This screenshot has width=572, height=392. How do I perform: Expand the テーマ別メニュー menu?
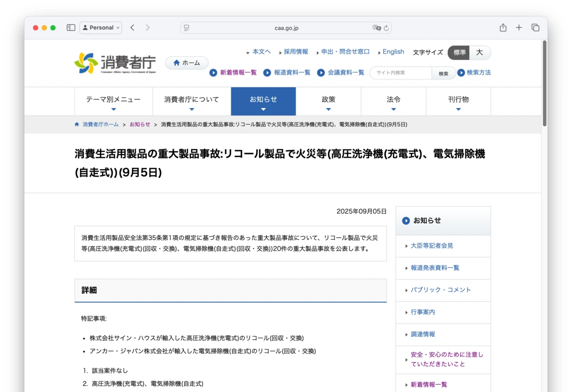(x=114, y=101)
